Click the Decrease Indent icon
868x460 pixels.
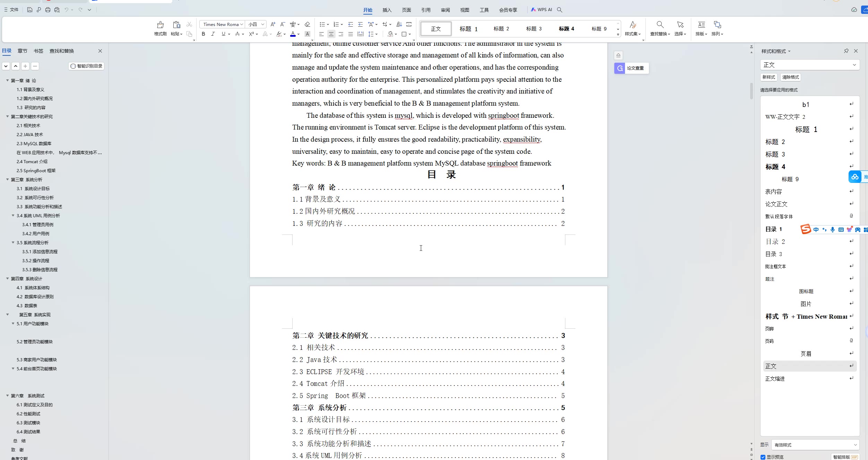click(x=350, y=24)
